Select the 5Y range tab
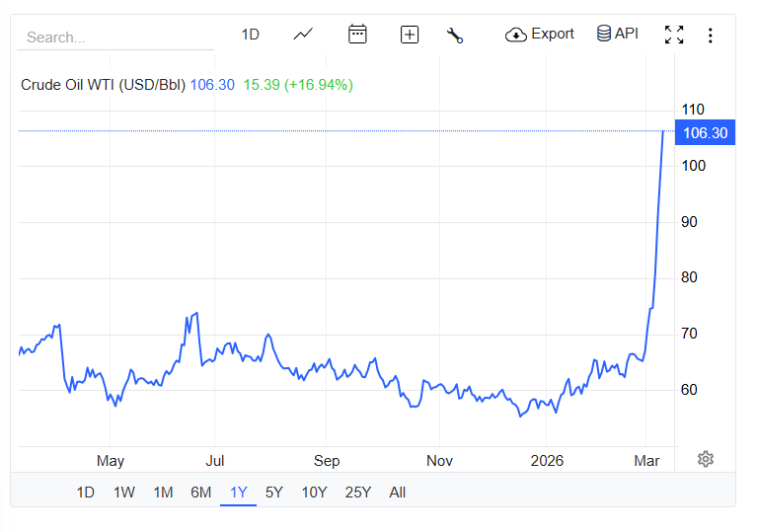This screenshot has height=532, width=757. tap(274, 493)
